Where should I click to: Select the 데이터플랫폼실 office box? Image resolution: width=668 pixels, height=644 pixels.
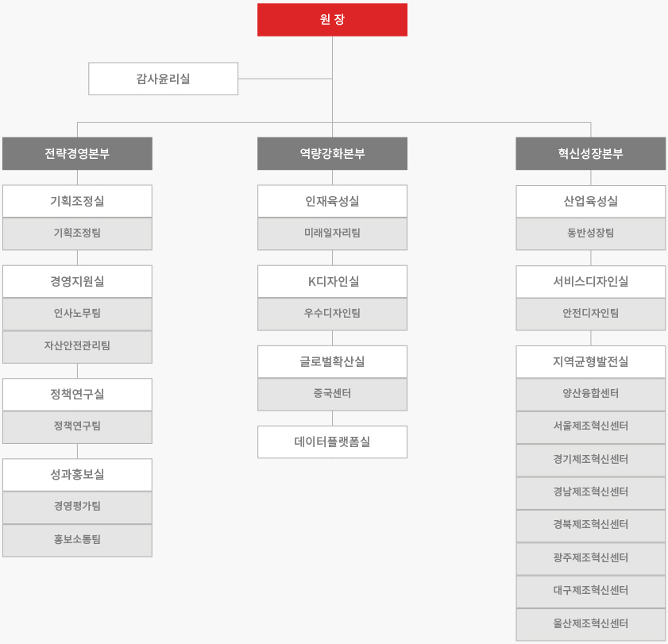click(x=332, y=442)
